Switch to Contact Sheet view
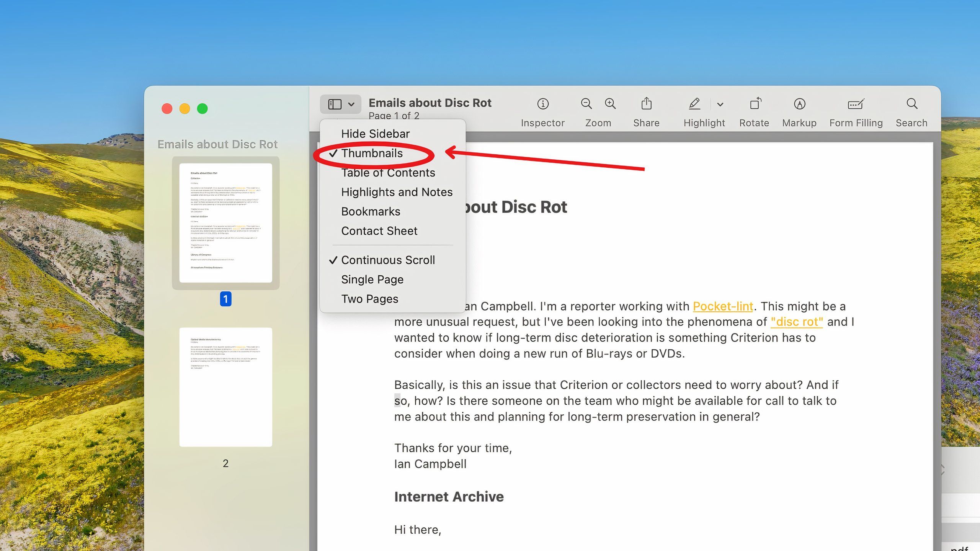The image size is (980, 551). pos(379,231)
